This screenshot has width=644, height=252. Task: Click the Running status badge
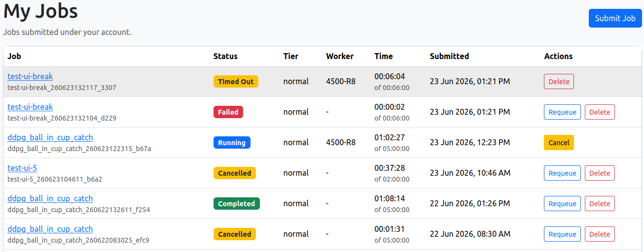pos(232,143)
